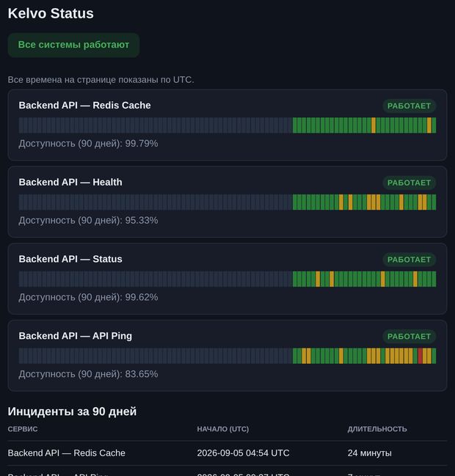Click the red outage segment in API Ping bar
Viewport: 455px width, 476px height.
point(420,356)
